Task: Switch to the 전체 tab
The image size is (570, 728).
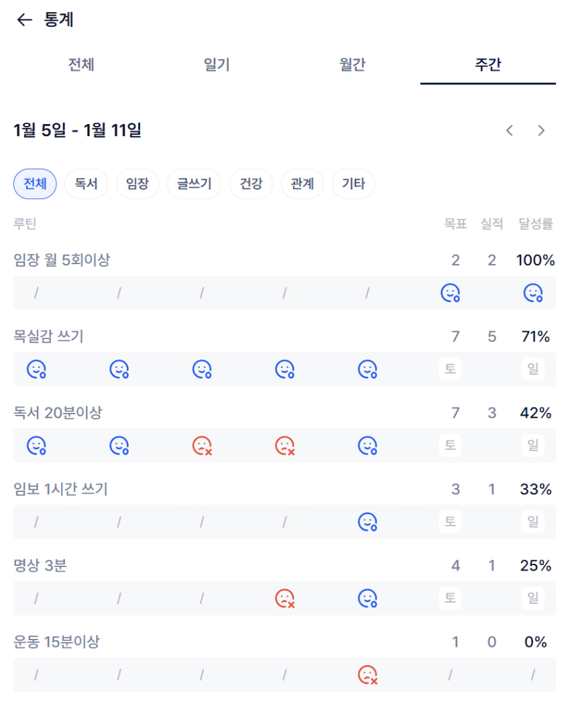Action: (x=81, y=65)
